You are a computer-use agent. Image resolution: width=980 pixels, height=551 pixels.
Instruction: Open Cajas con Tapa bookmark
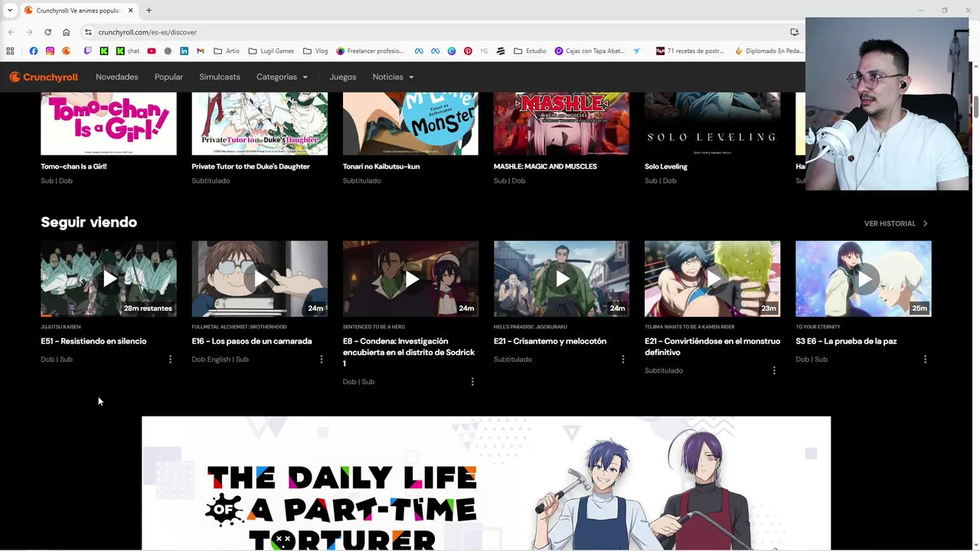pos(590,51)
